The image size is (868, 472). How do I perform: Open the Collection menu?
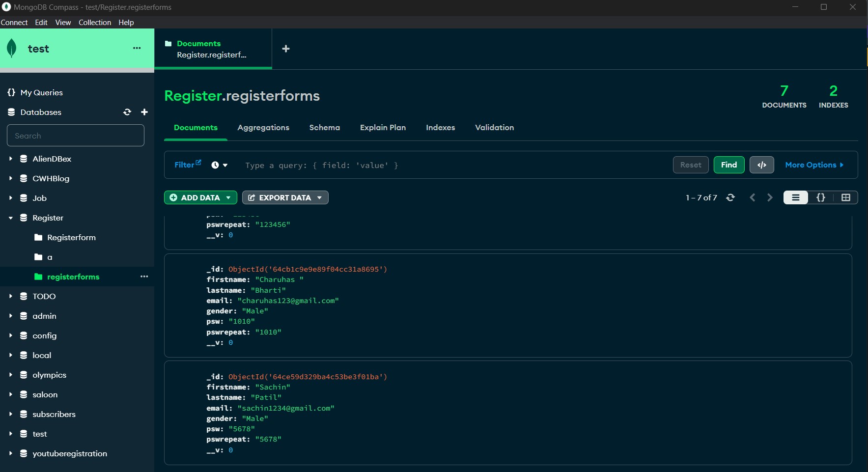[x=95, y=23]
